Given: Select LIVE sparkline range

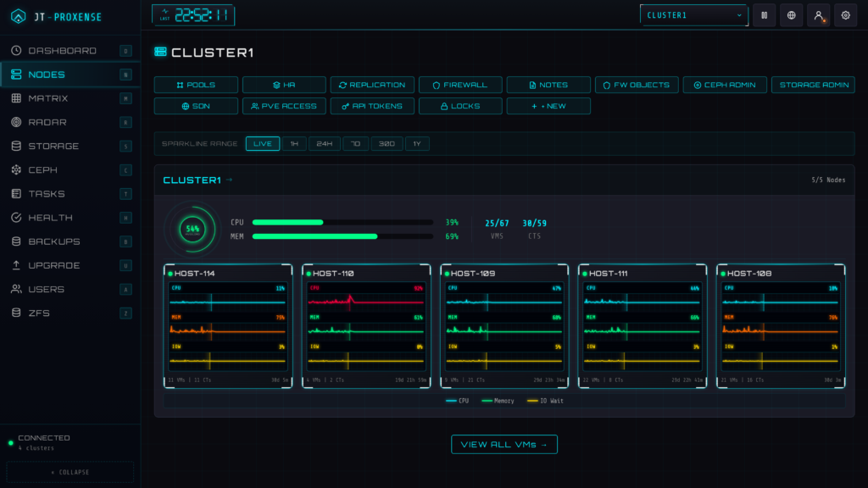Looking at the screenshot, I should click(263, 144).
